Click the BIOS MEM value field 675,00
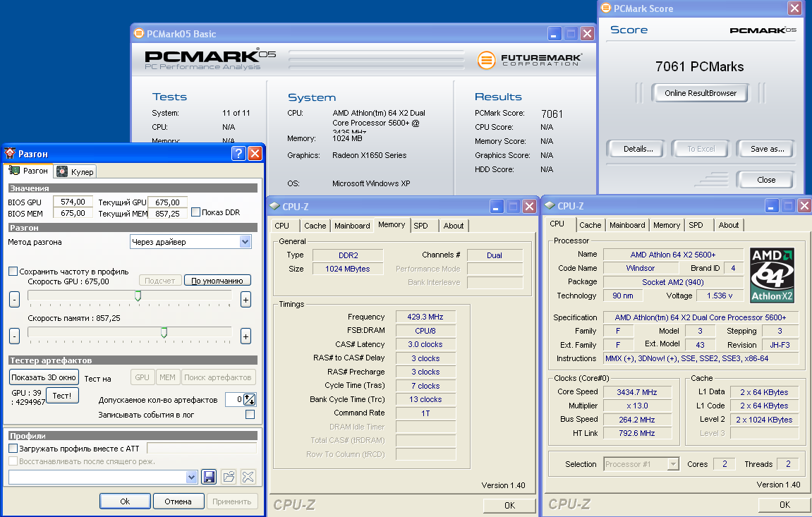 tap(73, 213)
